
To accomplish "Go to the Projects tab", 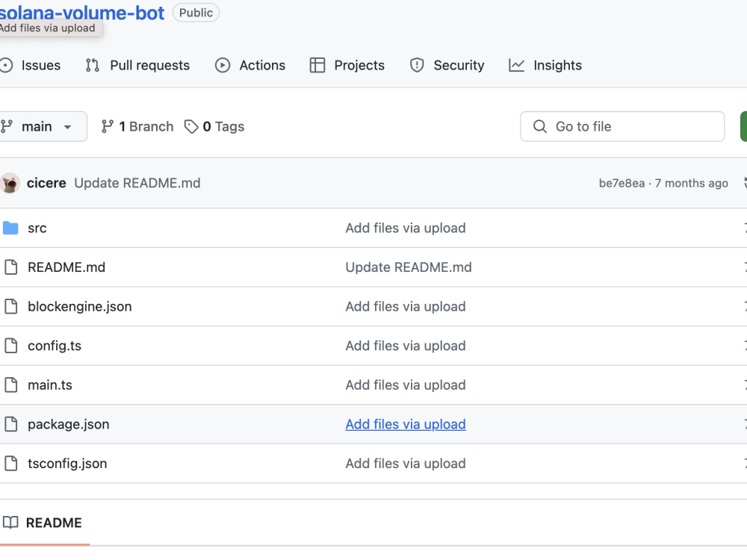I will [x=347, y=65].
